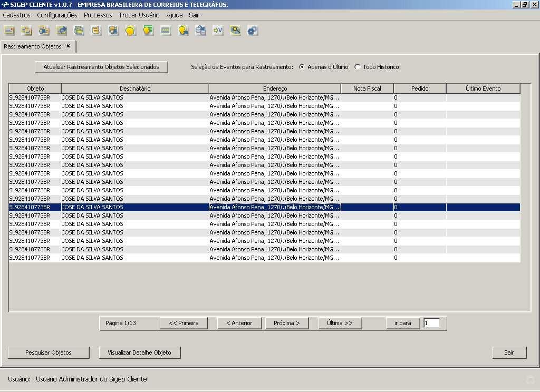Open the Cadastros menu
Image resolution: width=540 pixels, height=392 pixels.
coord(16,15)
